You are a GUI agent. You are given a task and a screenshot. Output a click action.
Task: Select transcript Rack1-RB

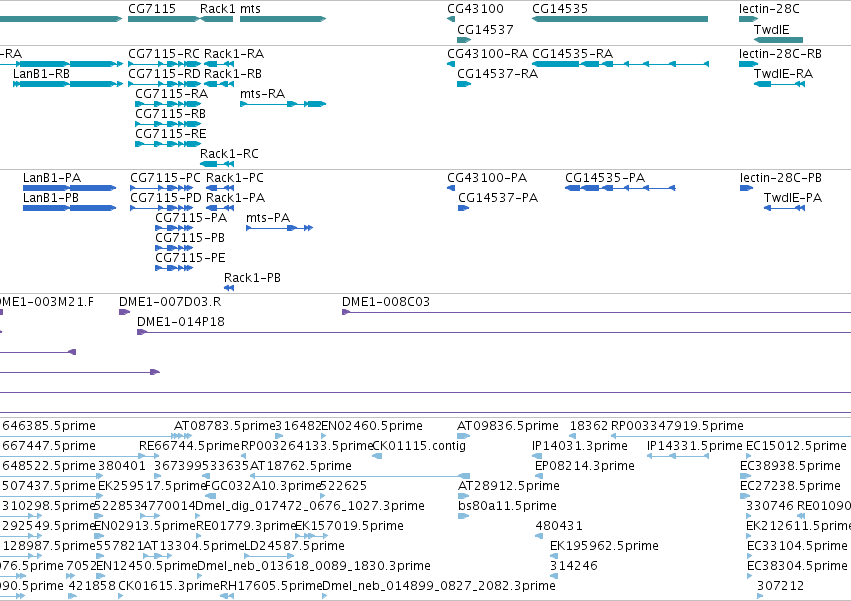pyautogui.click(x=233, y=74)
